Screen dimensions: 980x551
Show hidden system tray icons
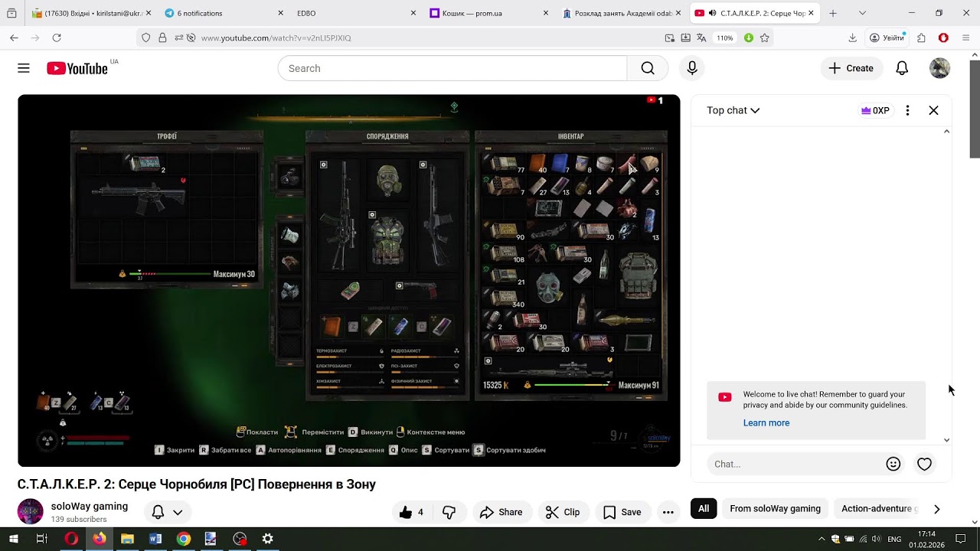822,539
